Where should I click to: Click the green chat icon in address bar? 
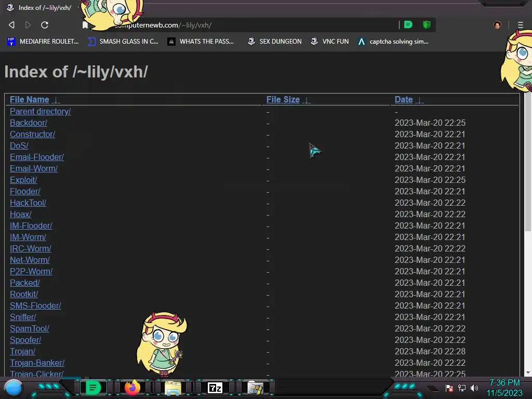408,25
